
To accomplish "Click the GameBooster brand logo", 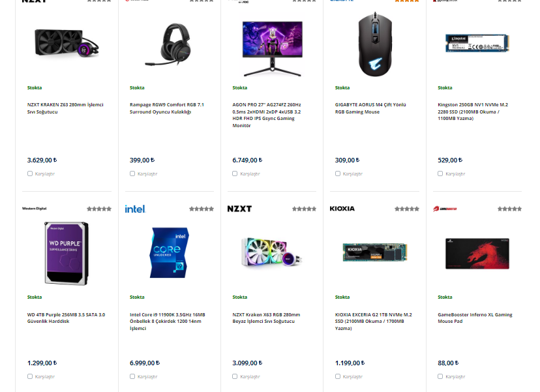I will 445,209.
